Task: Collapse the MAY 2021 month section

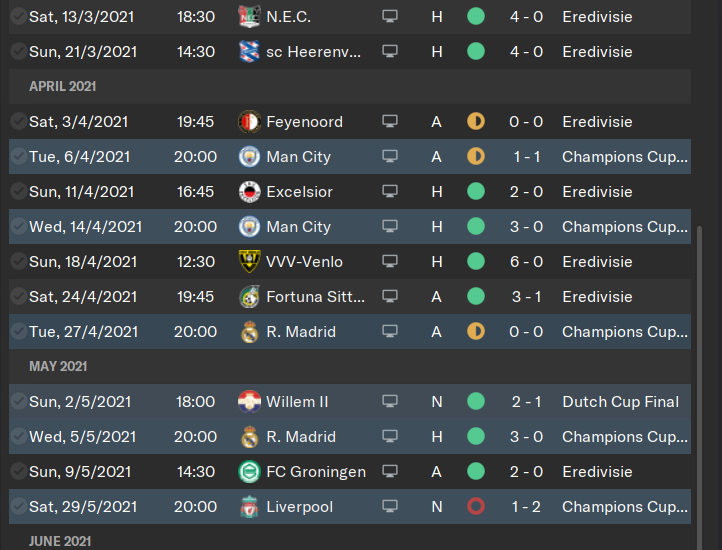Action: [58, 367]
